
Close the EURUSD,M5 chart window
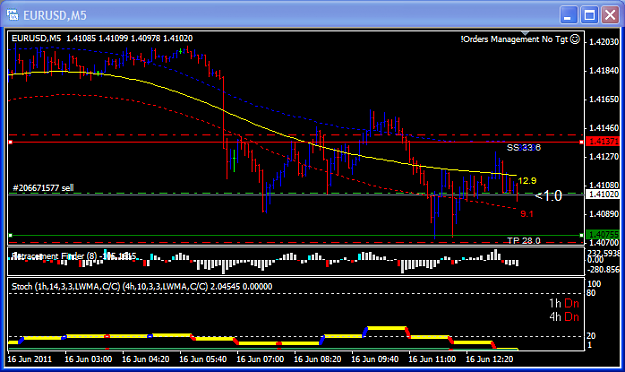click(610, 15)
